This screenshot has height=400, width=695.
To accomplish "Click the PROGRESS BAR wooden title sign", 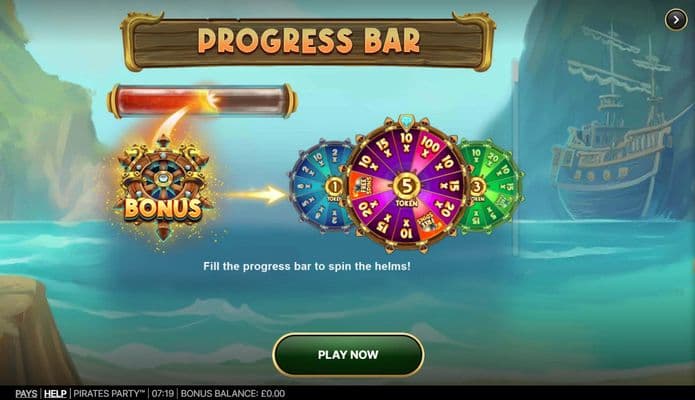I will point(308,41).
